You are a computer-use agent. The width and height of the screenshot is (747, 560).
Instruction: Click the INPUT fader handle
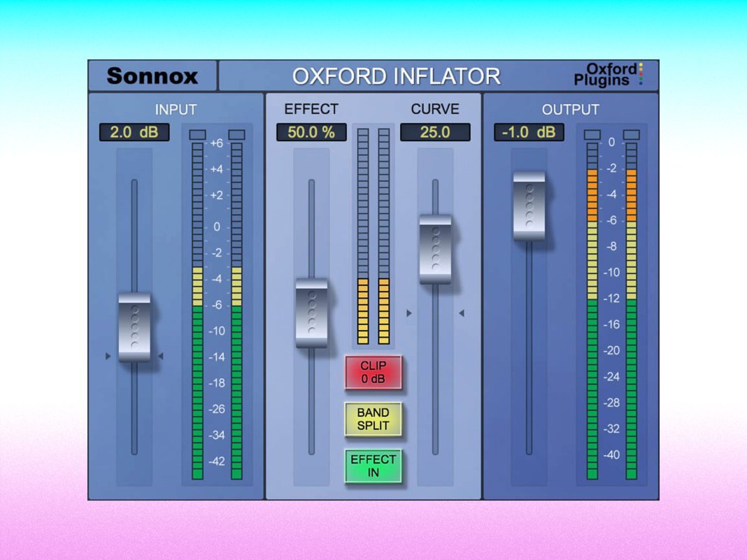point(134,328)
